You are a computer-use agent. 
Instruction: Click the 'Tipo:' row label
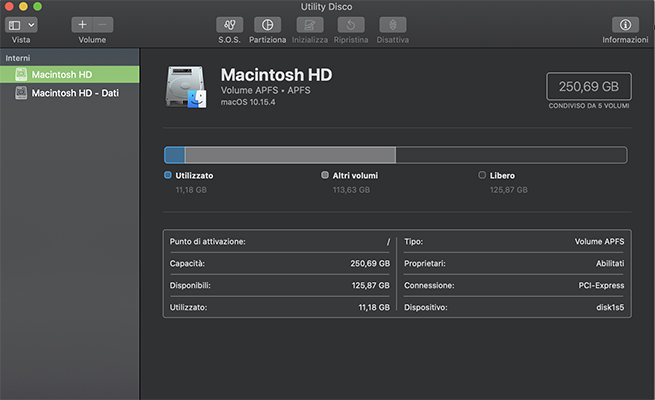[414, 242]
